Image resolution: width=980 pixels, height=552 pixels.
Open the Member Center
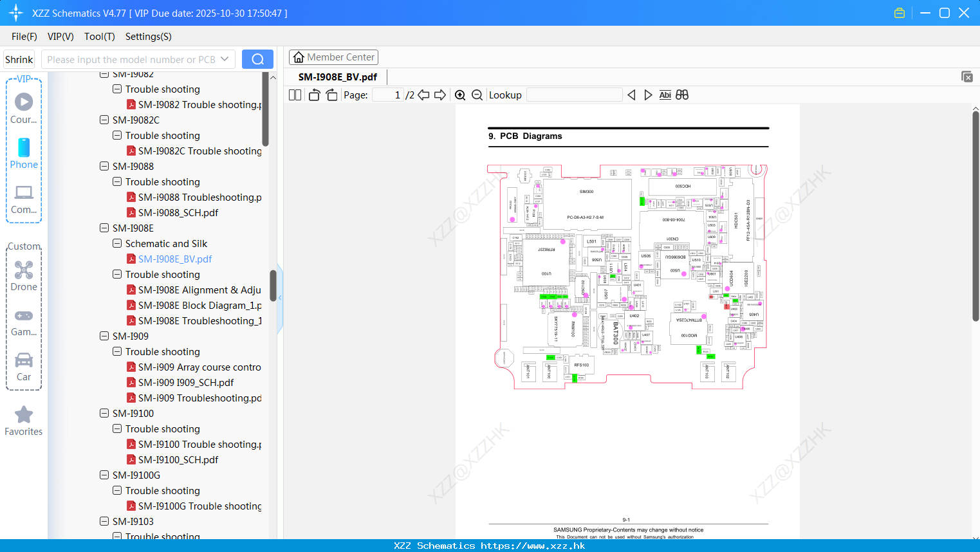coord(334,57)
